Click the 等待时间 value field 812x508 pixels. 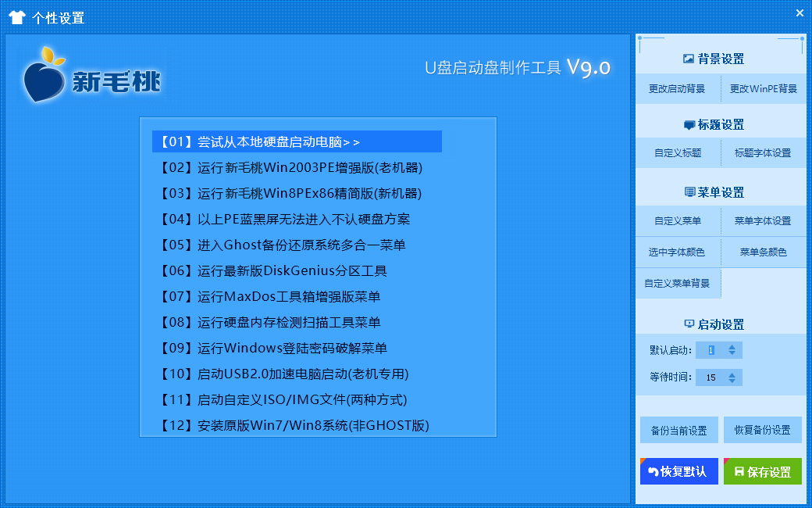[x=710, y=377]
